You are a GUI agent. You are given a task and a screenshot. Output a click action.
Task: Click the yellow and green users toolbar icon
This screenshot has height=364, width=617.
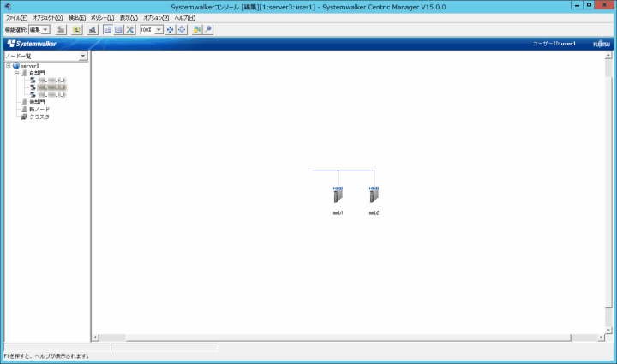(x=197, y=30)
